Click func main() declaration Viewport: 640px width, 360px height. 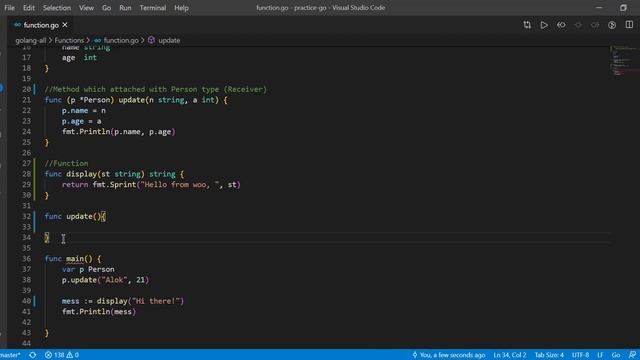tap(73, 259)
